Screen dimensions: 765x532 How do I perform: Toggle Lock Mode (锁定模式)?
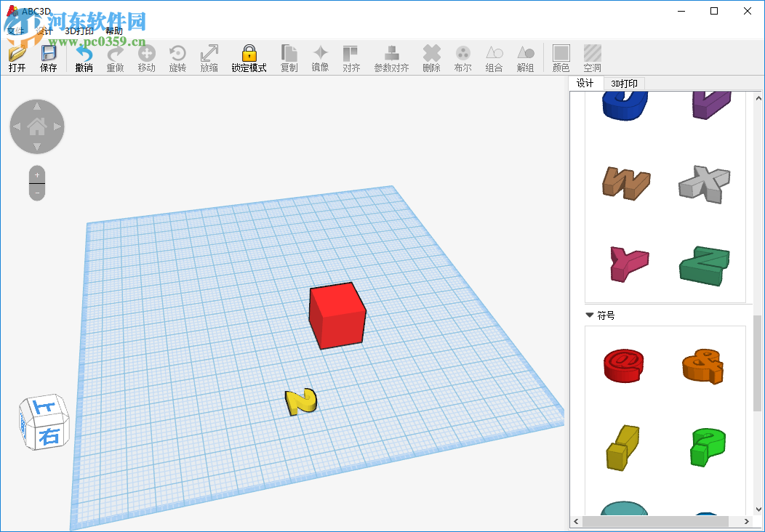coord(249,58)
